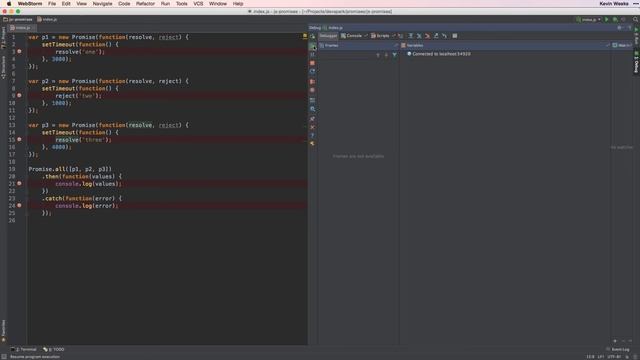Debug index.js with top bug icon
Image resolution: width=640 pixels, height=360 pixels.
coord(615,20)
